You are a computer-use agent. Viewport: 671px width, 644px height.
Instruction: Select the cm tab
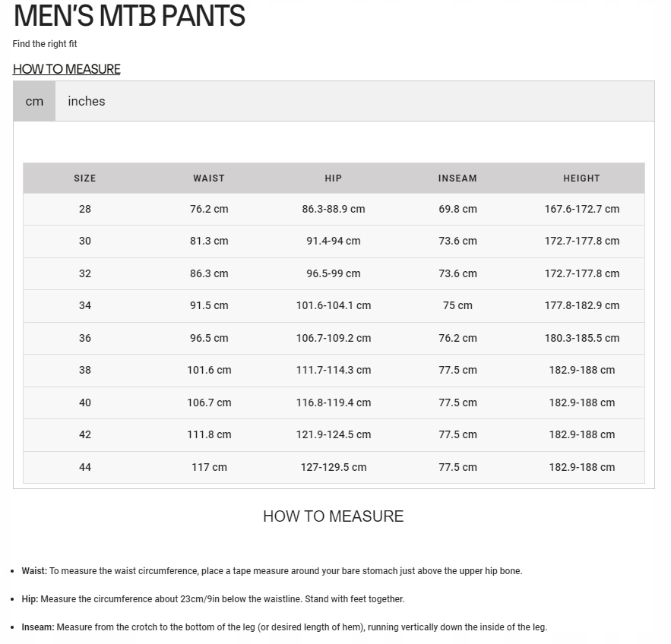pyautogui.click(x=34, y=101)
